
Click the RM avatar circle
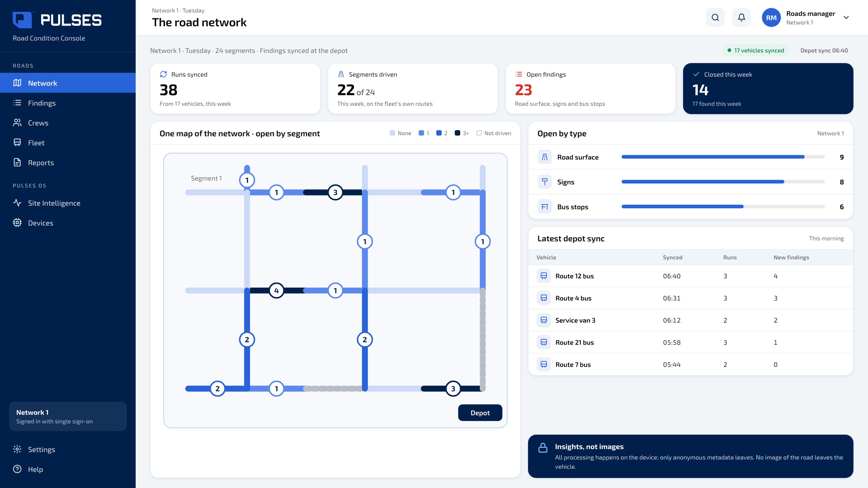(x=771, y=17)
